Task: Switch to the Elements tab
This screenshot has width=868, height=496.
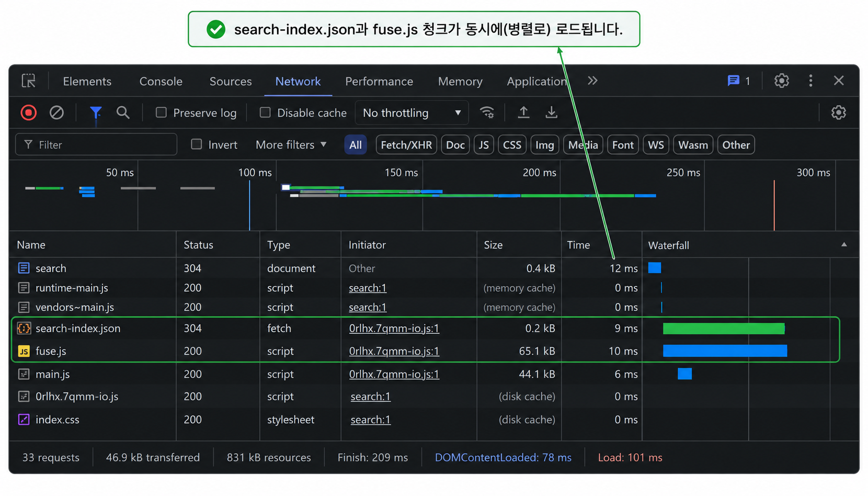Action: point(87,81)
